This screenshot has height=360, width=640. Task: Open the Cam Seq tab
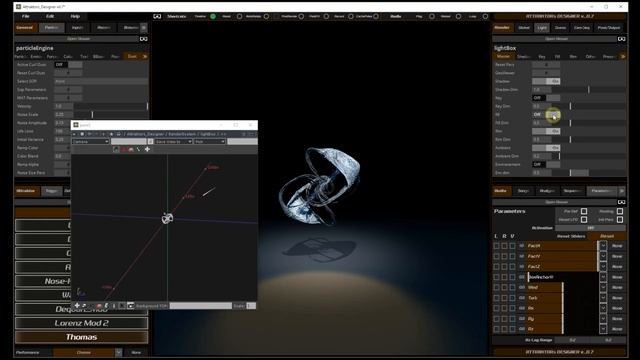pos(582,27)
